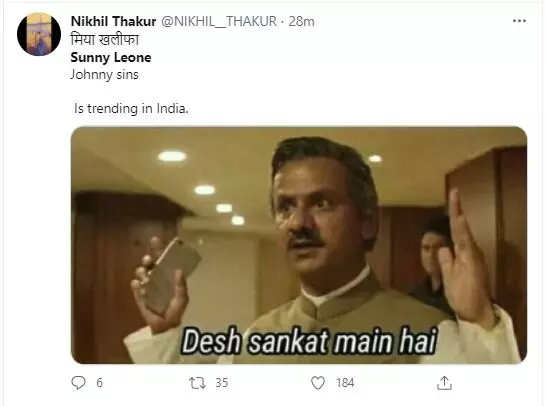Open Nikhil Thakur's profile avatar
Image resolution: width=546 pixels, height=406 pixels.
39,34
